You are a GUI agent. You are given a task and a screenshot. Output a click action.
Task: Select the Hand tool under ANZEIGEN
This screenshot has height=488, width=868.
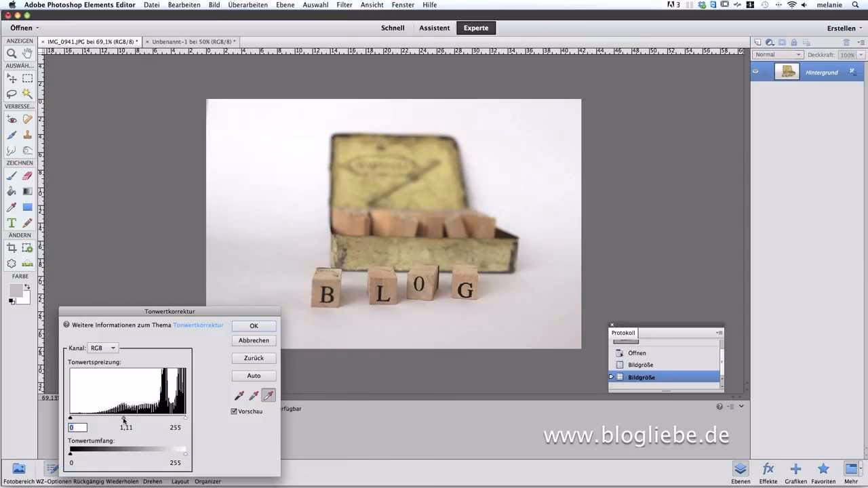(26, 52)
